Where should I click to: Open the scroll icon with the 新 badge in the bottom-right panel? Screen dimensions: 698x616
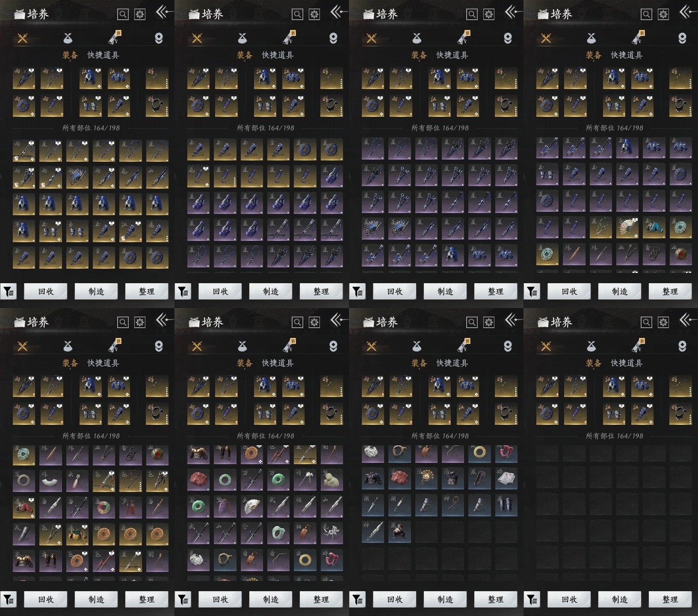(637, 346)
